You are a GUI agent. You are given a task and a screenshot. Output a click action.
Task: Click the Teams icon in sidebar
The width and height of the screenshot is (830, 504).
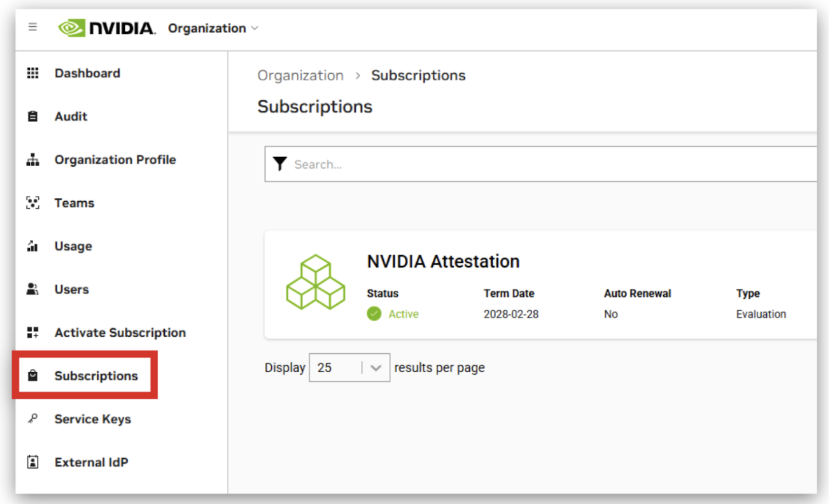click(32, 203)
